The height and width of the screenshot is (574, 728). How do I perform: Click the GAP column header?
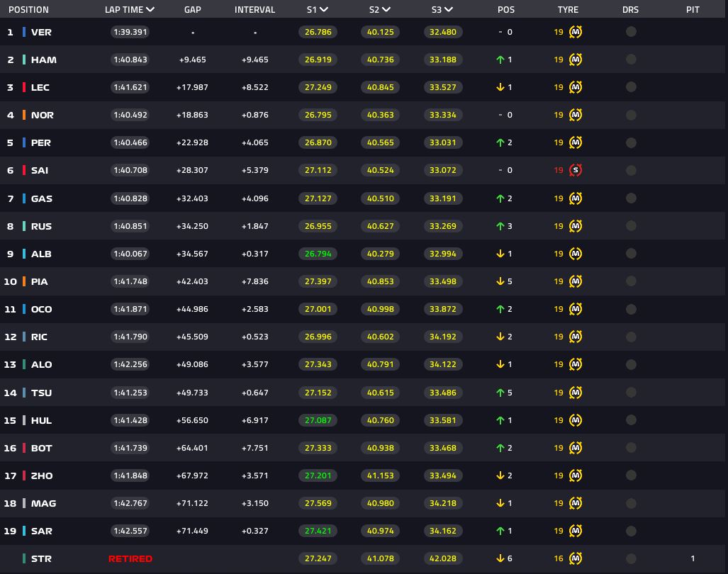click(192, 10)
